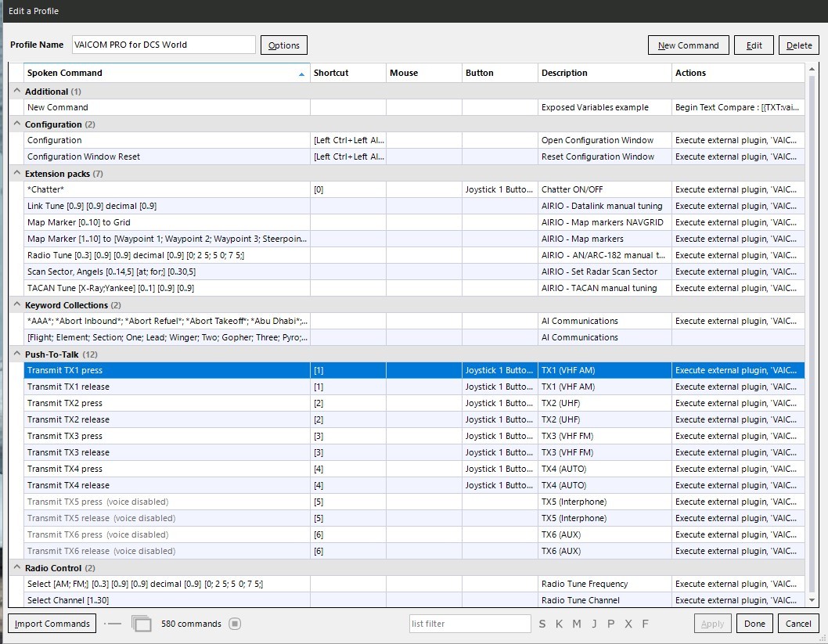Viewport: 828px width, 644px height.
Task: Click the Cancel button
Action: tap(798, 624)
